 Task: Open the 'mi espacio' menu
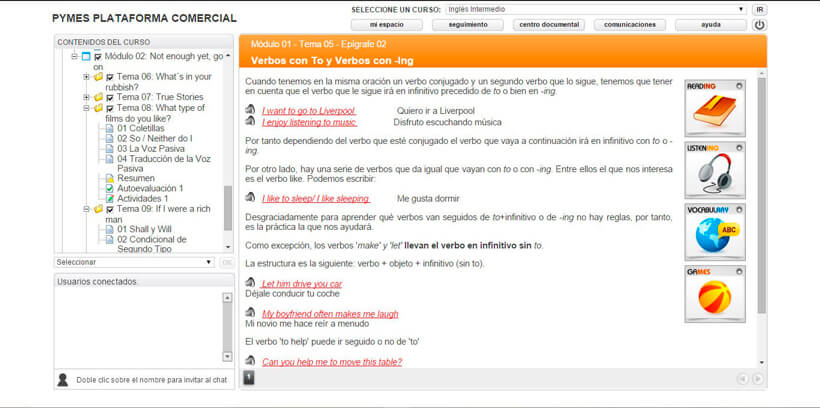(x=386, y=25)
